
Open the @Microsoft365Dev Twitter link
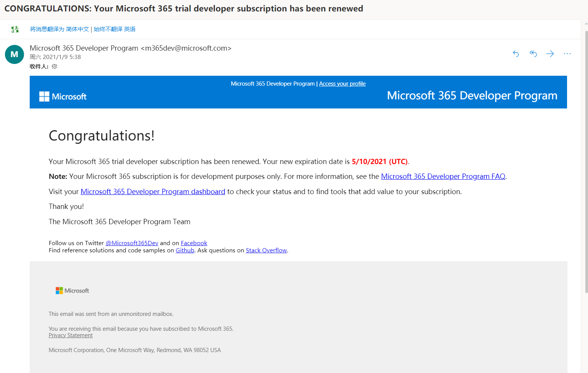point(132,243)
